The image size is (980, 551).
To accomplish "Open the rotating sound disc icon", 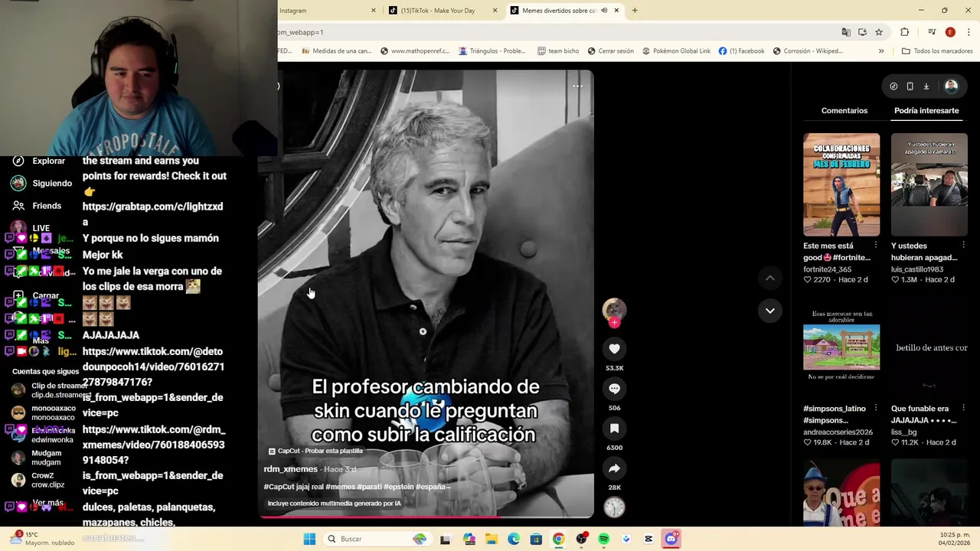I will coord(614,507).
